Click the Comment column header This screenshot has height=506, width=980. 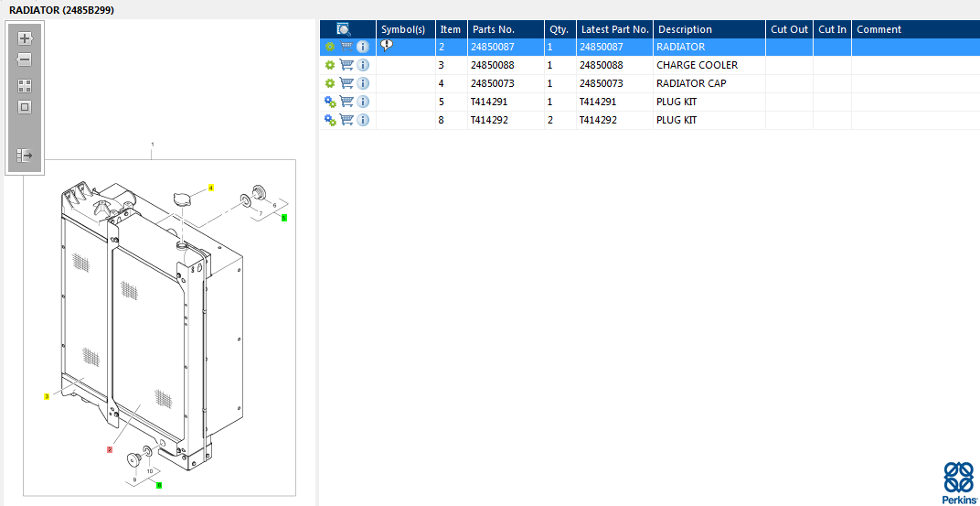coord(916,29)
